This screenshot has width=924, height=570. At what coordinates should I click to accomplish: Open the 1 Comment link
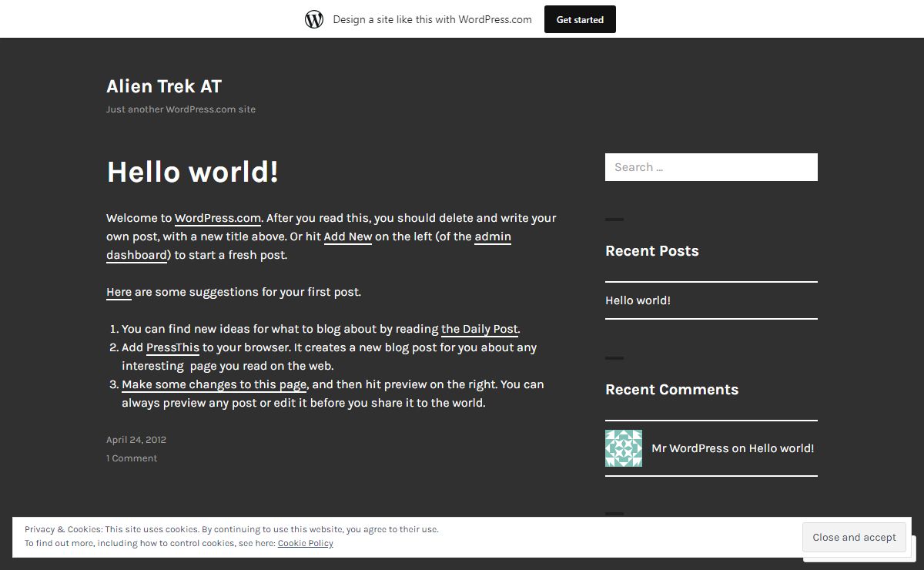[x=132, y=458]
